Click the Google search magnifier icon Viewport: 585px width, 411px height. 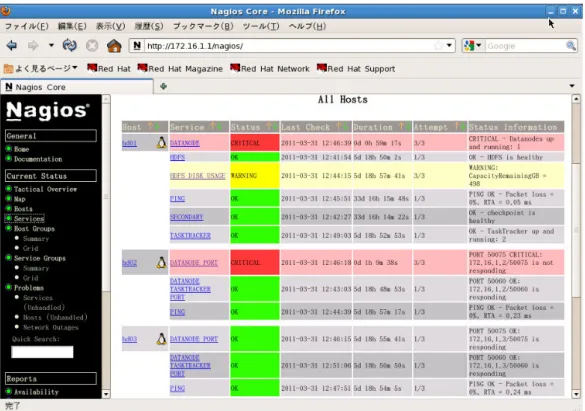pyautogui.click(x=570, y=46)
